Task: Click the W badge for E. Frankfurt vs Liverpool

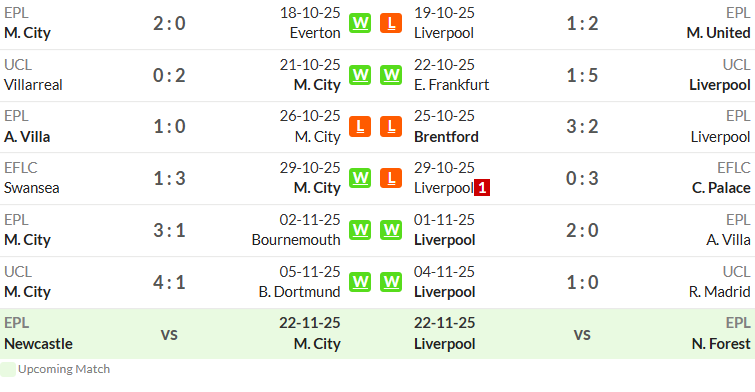Action: coord(391,75)
